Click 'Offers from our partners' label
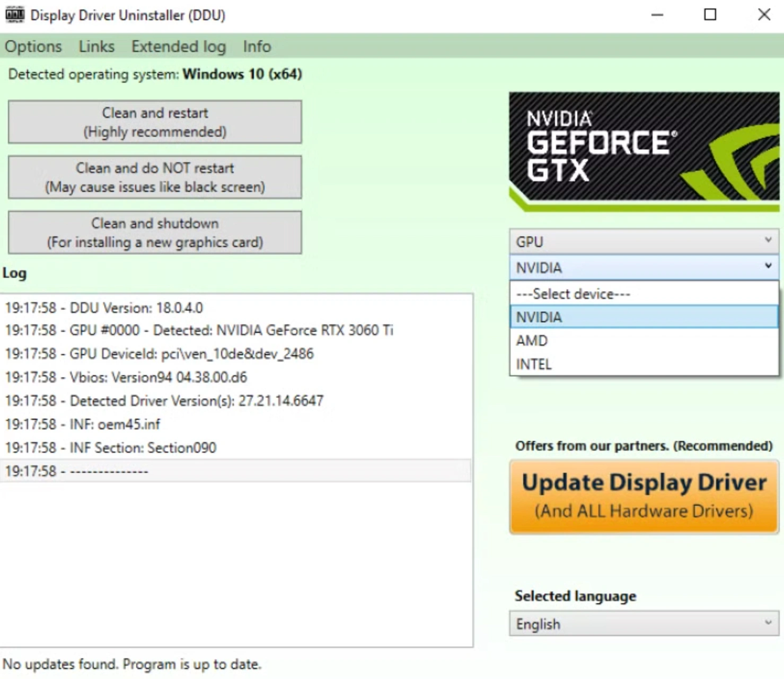 644,446
